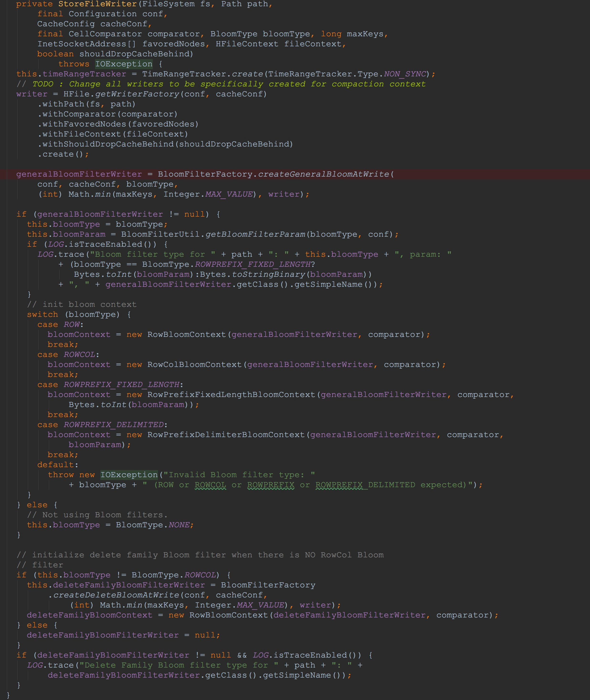This screenshot has height=700, width=590.
Task: Click .withFileContext(fileContext) call
Action: 113,134
